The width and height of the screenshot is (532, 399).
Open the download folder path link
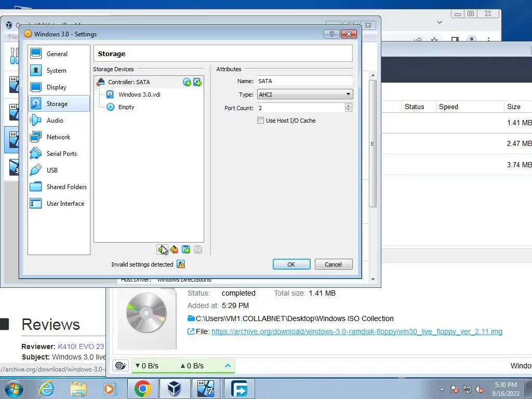(x=295, y=318)
